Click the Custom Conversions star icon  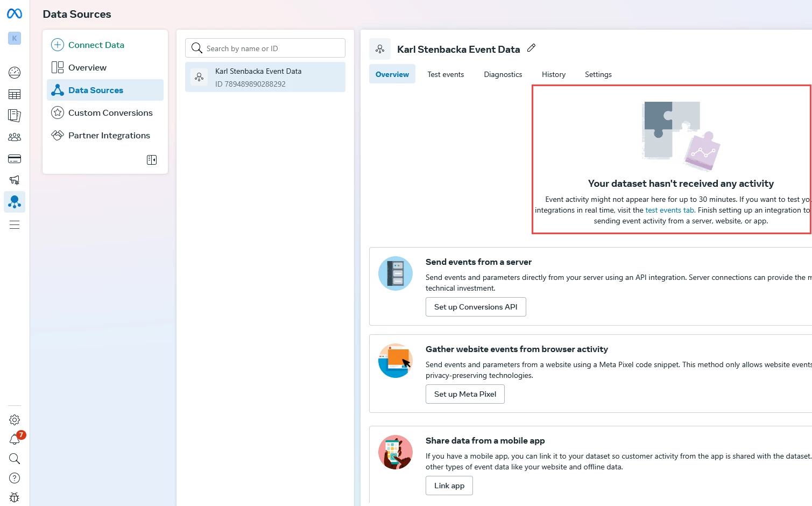point(58,113)
